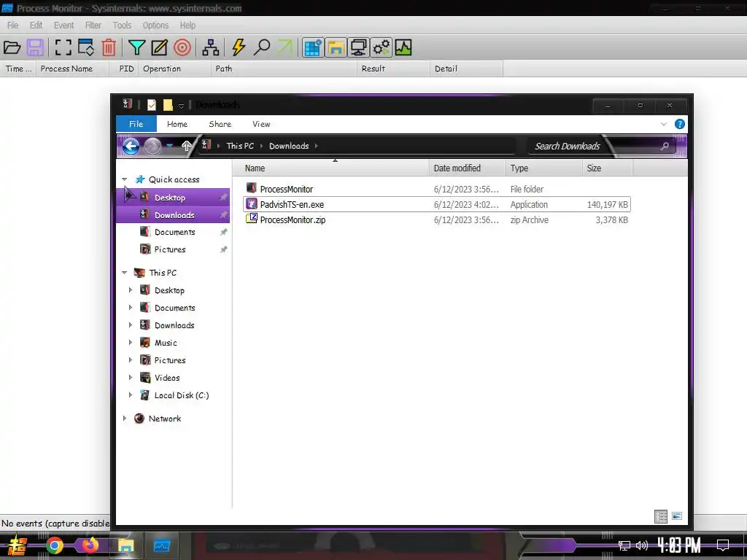This screenshot has width=747, height=560.
Task: Expand the chevron after Downloads in address bar
Action: 317,146
